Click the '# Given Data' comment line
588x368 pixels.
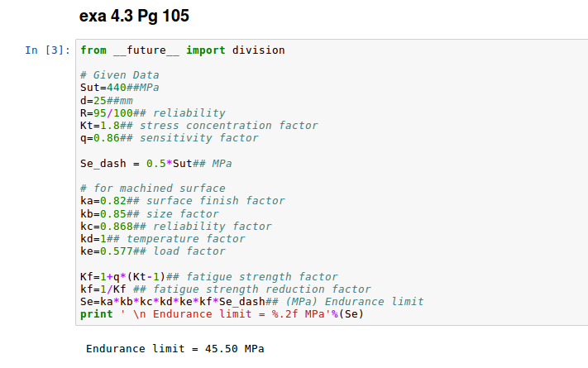click(x=120, y=75)
